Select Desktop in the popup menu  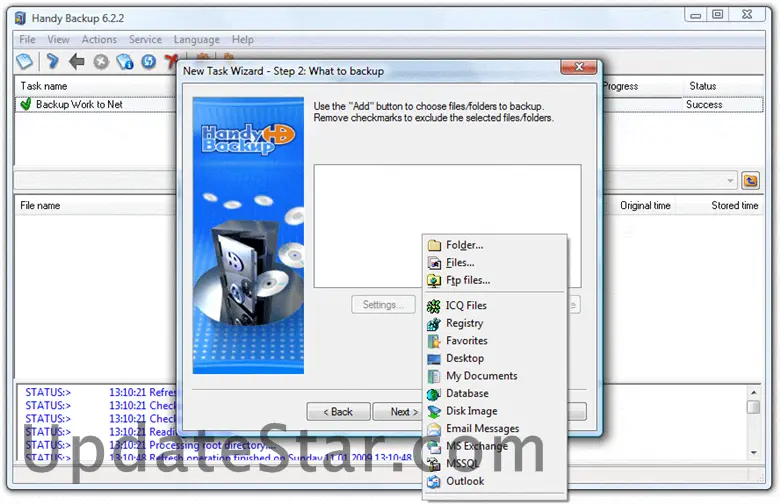click(x=495, y=358)
